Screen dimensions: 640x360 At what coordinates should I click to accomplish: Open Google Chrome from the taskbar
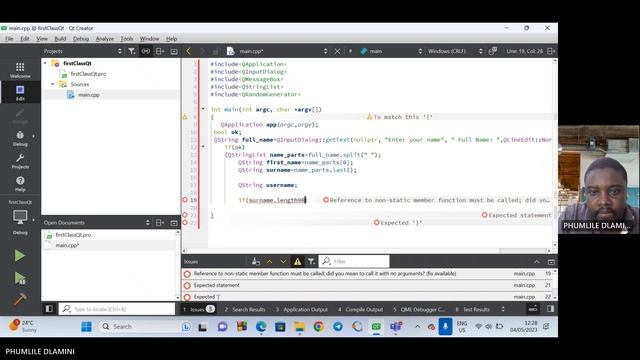[x=318, y=327]
